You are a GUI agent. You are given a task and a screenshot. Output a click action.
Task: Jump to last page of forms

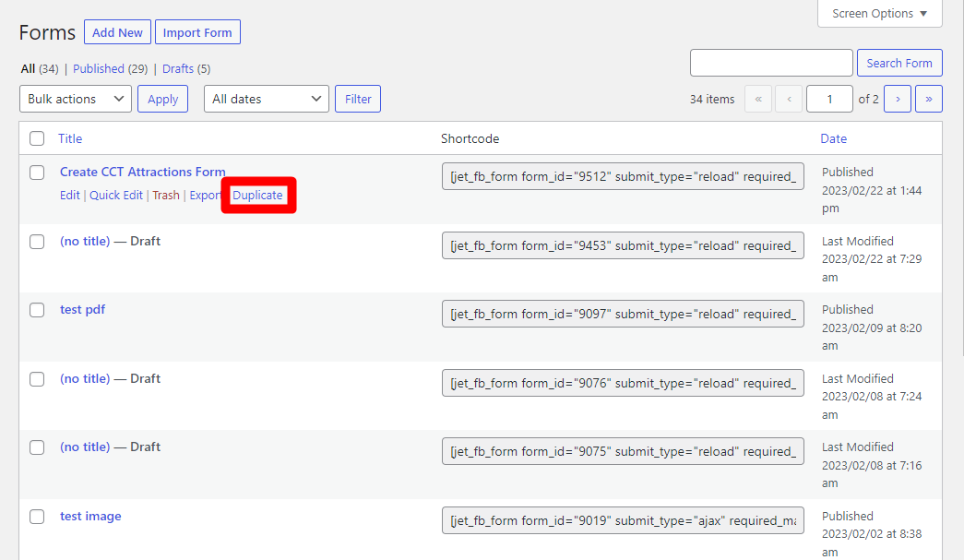tap(928, 99)
